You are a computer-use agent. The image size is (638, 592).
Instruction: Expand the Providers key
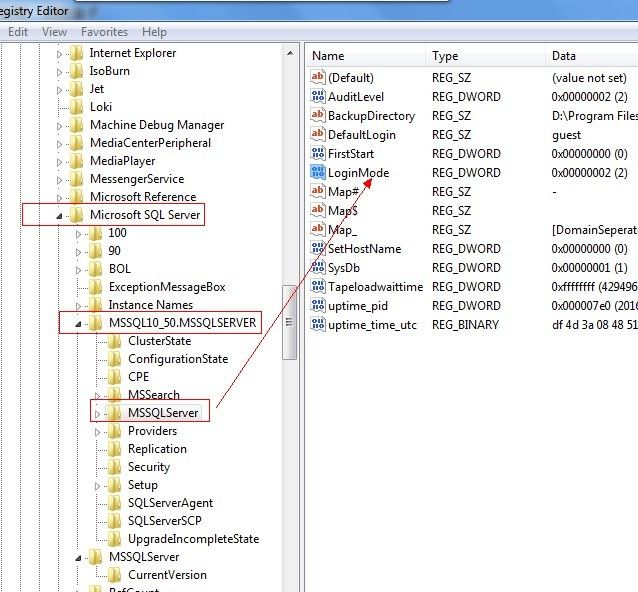click(97, 432)
